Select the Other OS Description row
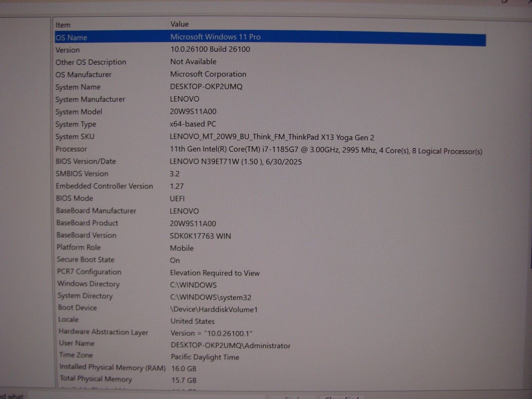Viewport: 532px width, 399px height. tap(91, 62)
